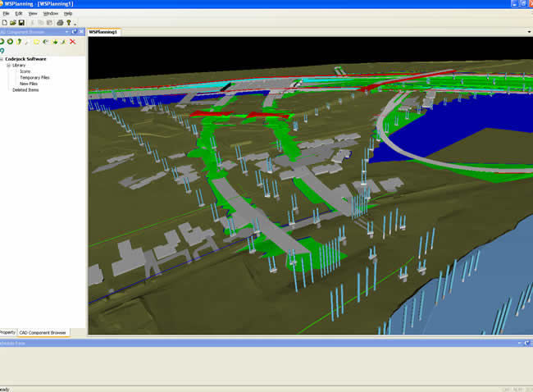
Task: Select Deleted Items tree entry
Action: [x=25, y=89]
